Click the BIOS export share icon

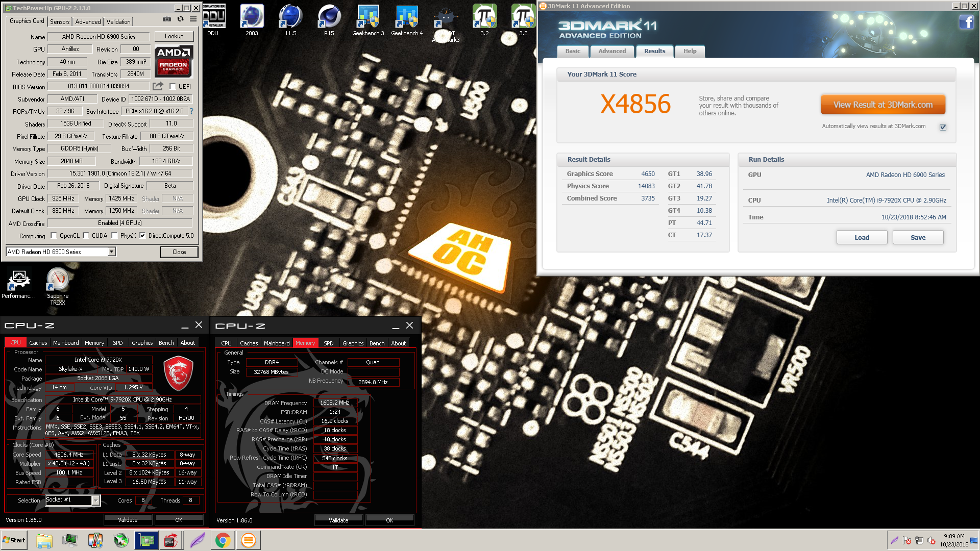[x=158, y=86]
